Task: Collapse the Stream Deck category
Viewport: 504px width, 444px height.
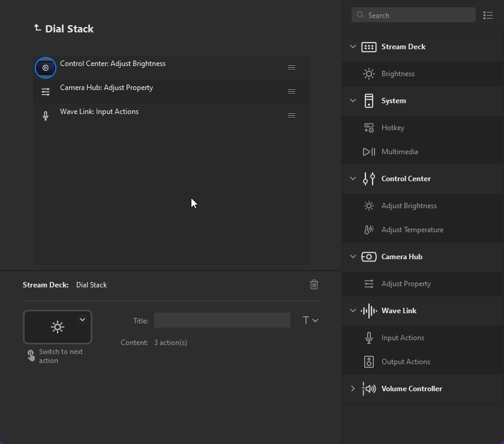Action: coord(353,47)
